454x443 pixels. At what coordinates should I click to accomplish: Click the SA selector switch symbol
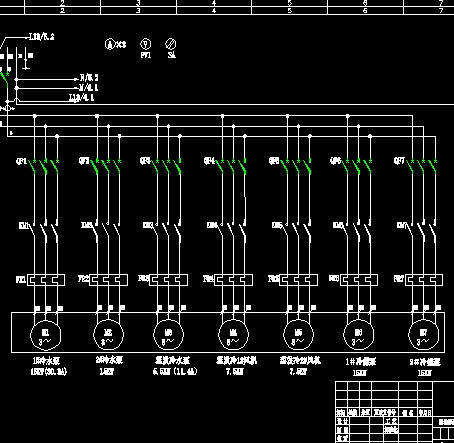[171, 44]
